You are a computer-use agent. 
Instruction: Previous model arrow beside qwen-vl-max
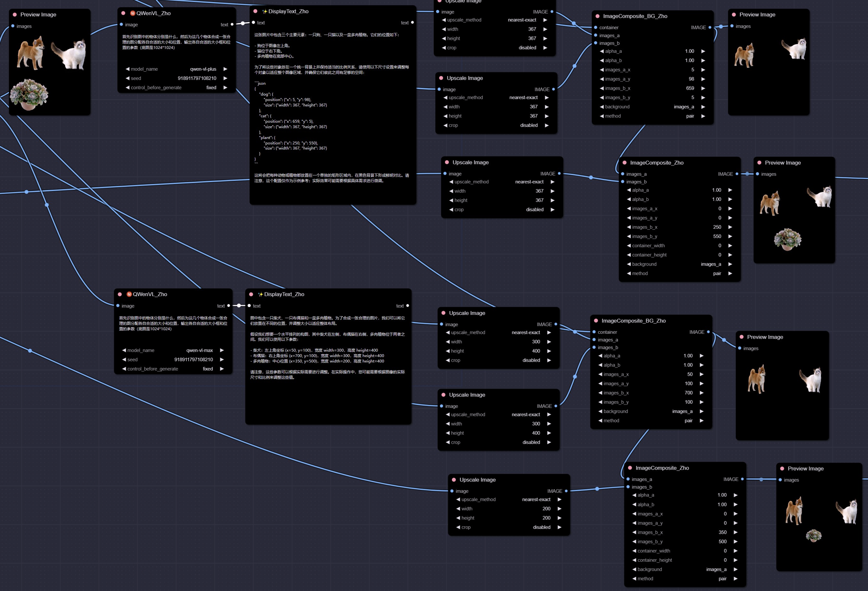tap(124, 350)
